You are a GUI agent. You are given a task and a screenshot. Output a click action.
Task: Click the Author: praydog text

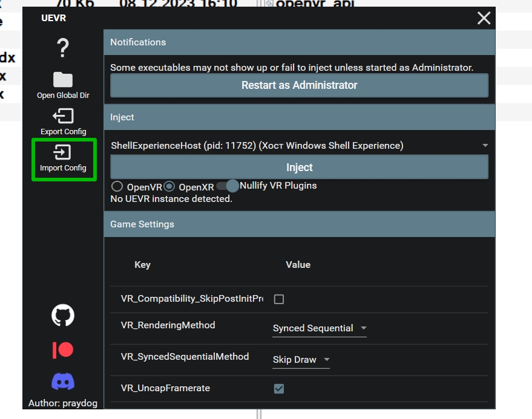pyautogui.click(x=63, y=403)
